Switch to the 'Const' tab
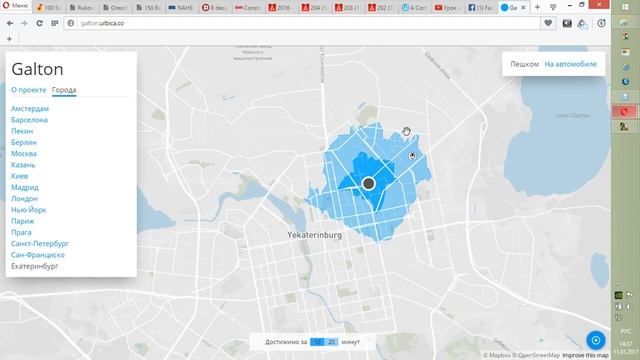The height and width of the screenshot is (360, 640). point(248,7)
